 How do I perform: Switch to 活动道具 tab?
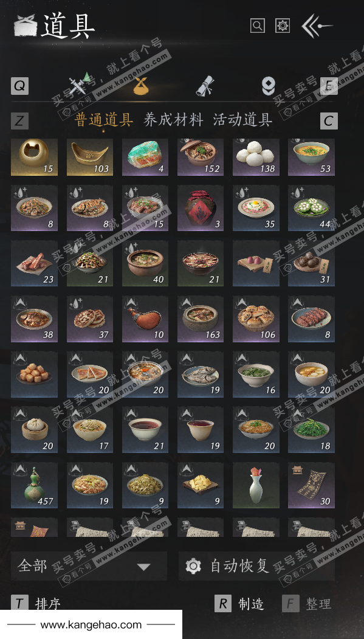coord(242,120)
